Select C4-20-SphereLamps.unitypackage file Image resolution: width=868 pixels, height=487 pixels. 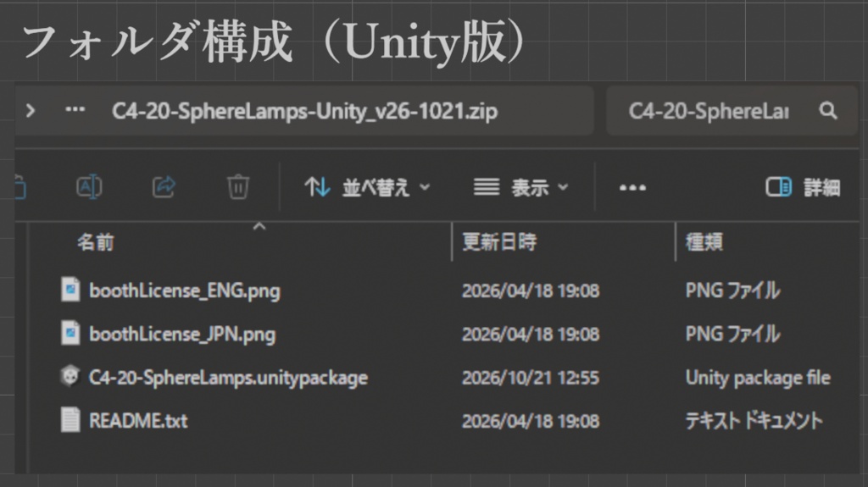click(x=228, y=378)
